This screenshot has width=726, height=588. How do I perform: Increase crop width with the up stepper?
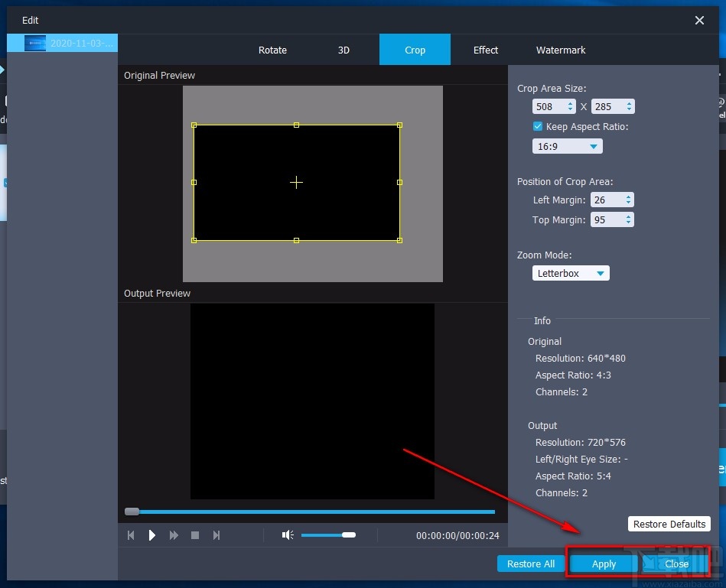569,102
